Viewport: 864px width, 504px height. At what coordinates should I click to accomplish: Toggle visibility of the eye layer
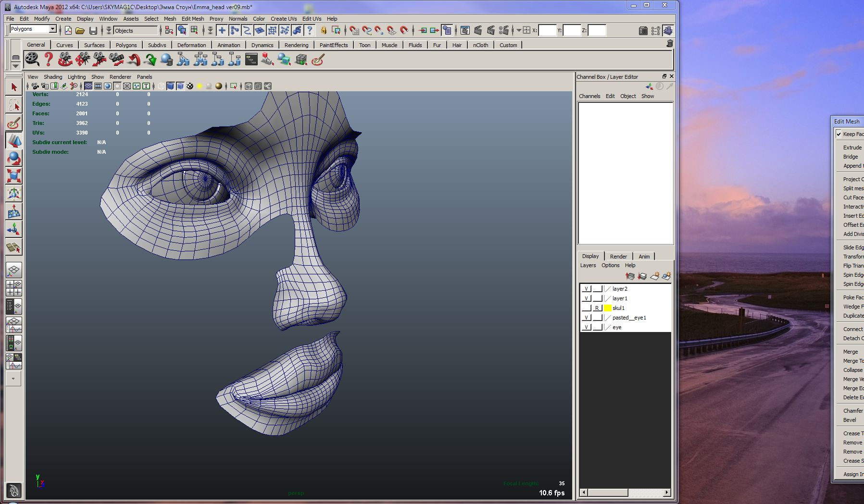586,328
